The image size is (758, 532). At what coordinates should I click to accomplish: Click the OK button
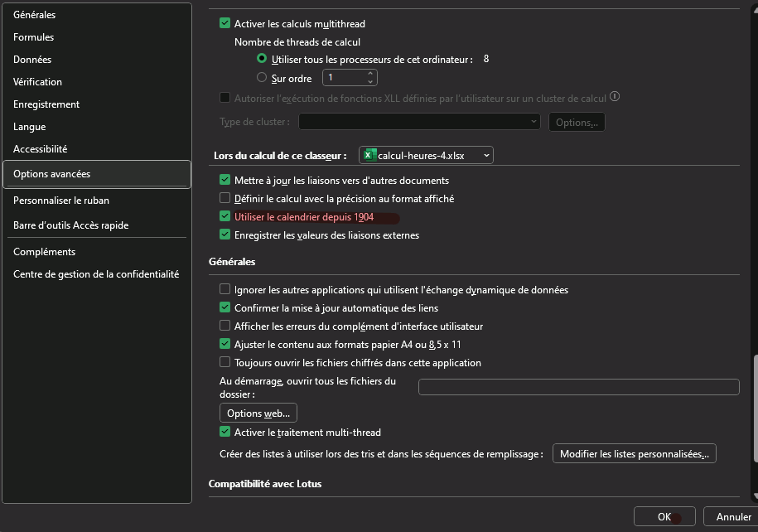tap(664, 517)
